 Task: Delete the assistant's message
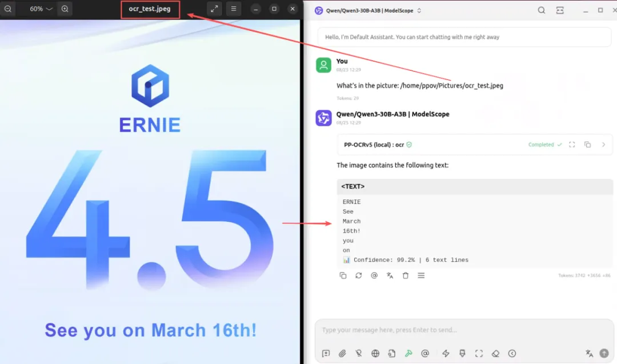(406, 275)
